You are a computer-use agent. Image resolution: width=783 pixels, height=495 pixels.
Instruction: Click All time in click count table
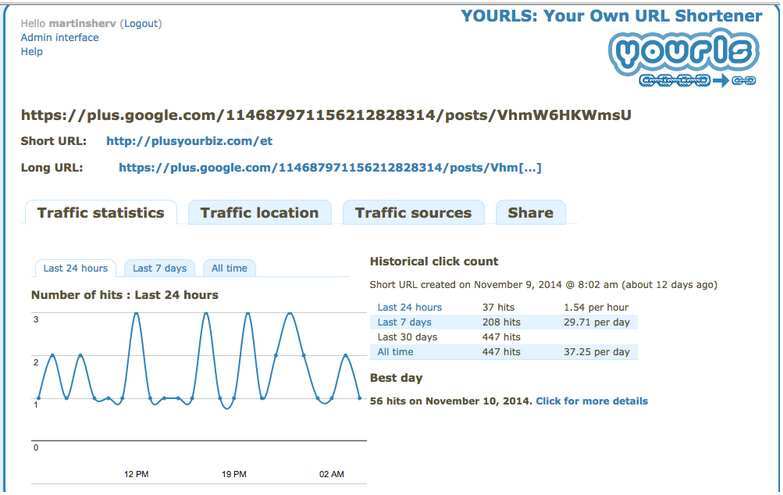[x=395, y=352]
